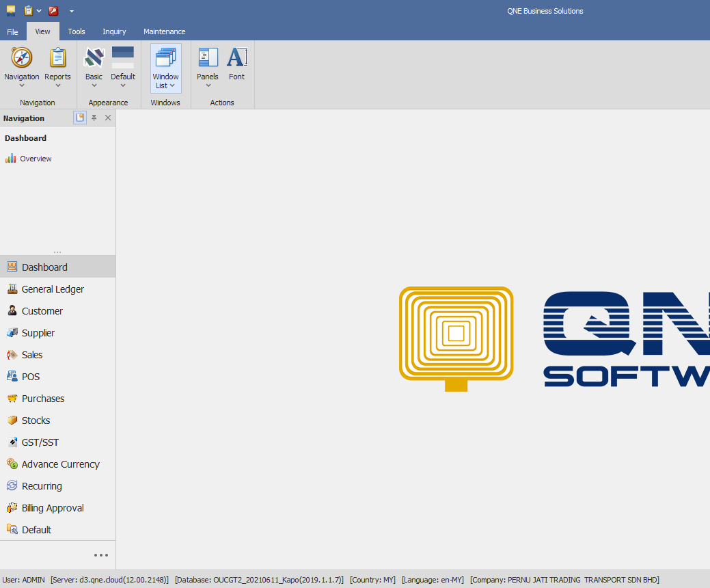Image resolution: width=710 pixels, height=588 pixels.
Task: Select the Basic appearance skin icon
Action: point(94,57)
